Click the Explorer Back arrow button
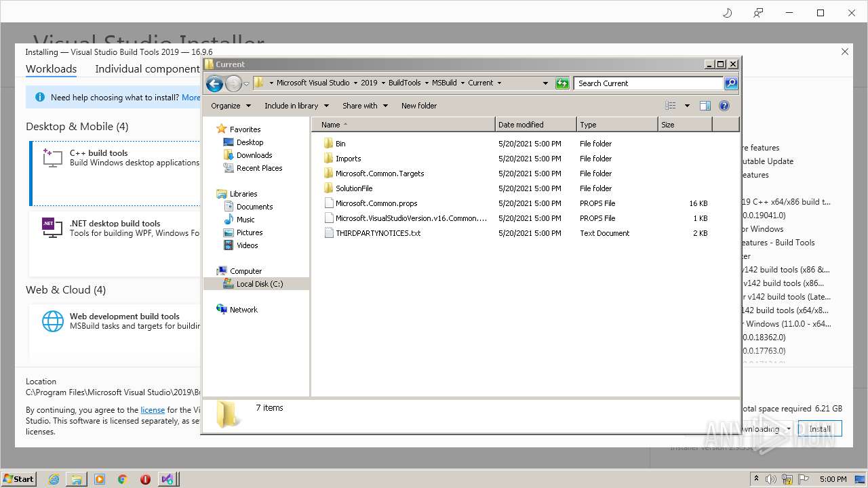This screenshot has width=868, height=488. pos(214,83)
